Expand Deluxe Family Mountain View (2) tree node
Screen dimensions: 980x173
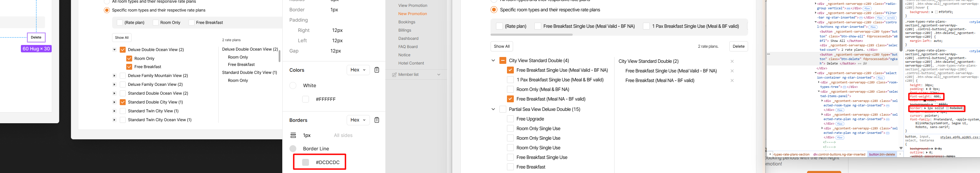coord(114,76)
